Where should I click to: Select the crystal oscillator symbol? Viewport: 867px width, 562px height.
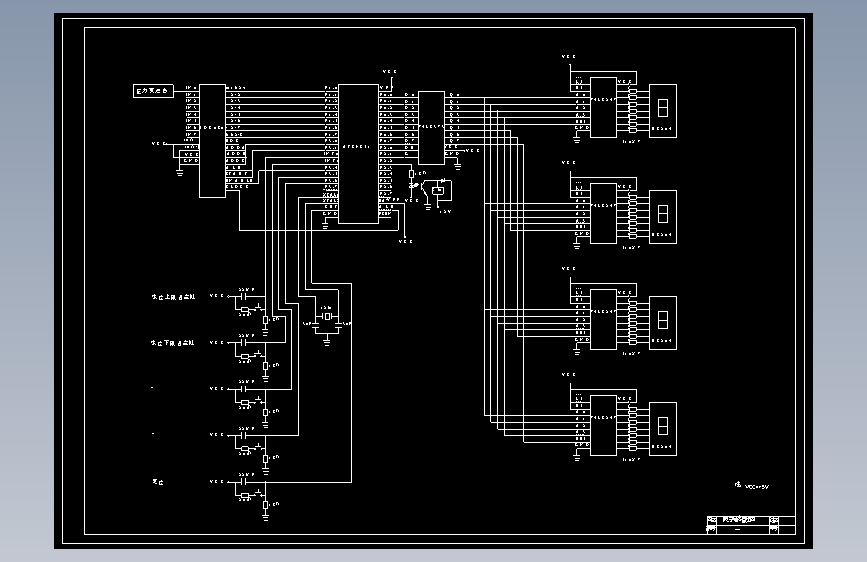point(327,316)
